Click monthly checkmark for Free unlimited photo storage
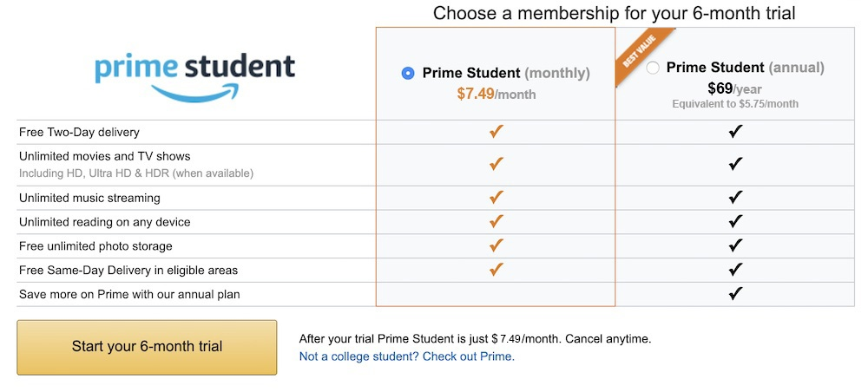 tap(496, 245)
